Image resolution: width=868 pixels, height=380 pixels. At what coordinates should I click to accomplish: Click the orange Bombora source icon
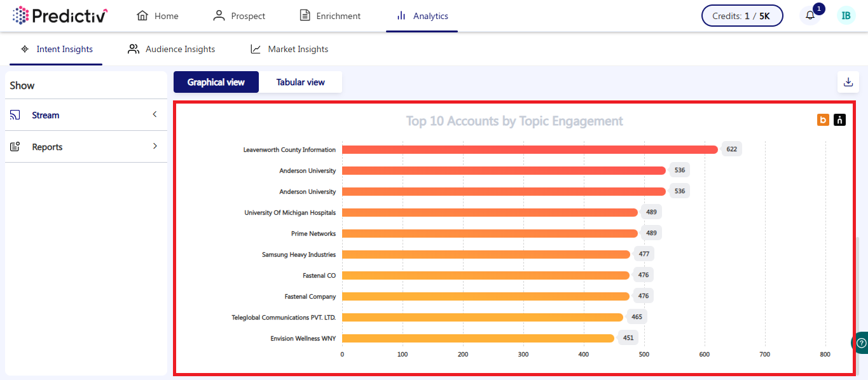tap(823, 119)
